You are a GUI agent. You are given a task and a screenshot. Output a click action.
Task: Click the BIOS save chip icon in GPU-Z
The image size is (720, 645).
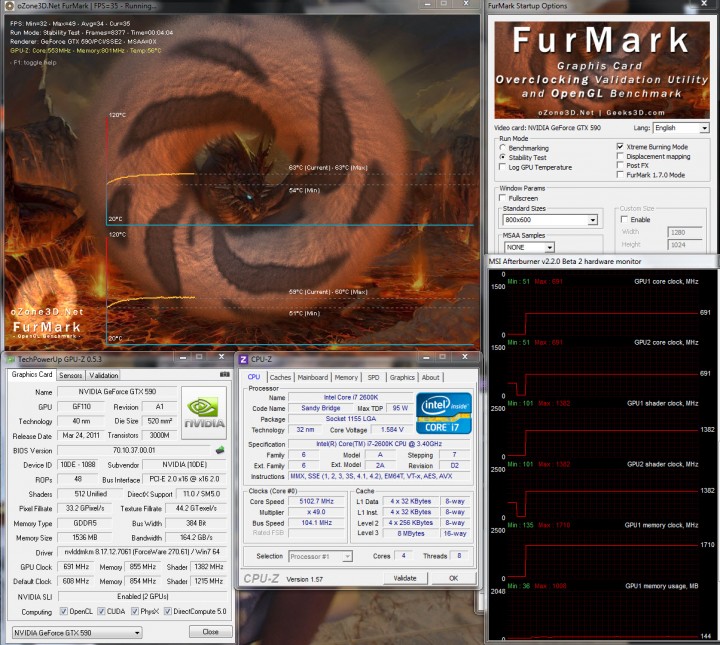220,450
